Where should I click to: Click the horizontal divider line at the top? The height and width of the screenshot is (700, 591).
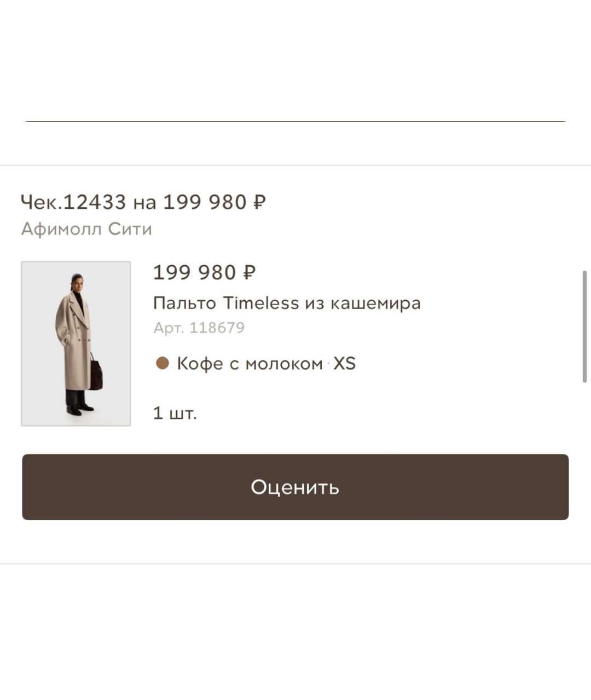[296, 121]
